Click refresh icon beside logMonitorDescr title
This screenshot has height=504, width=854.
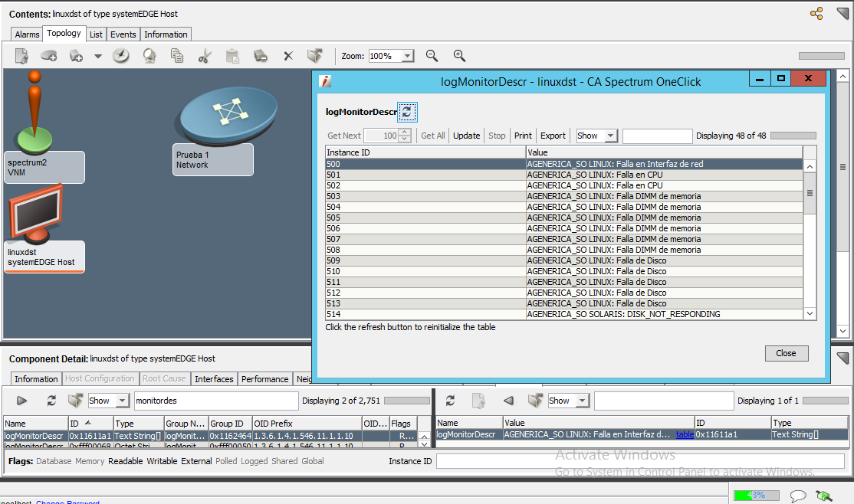(x=407, y=112)
